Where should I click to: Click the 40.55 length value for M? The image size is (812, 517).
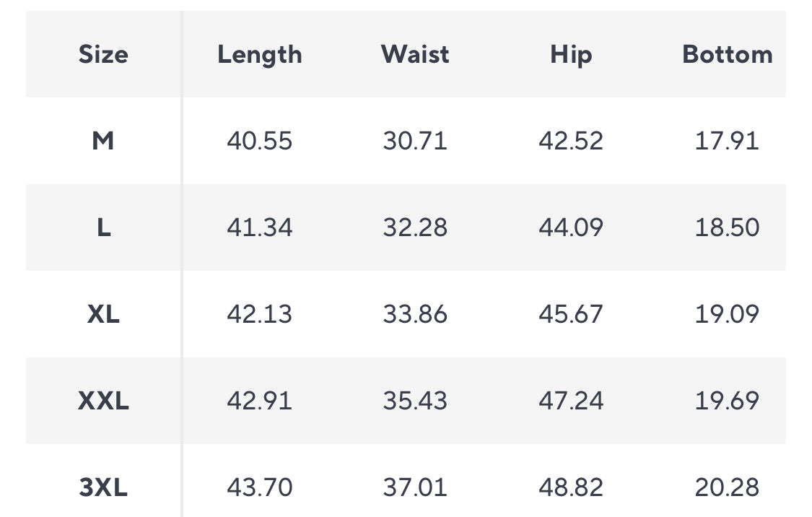pos(259,141)
